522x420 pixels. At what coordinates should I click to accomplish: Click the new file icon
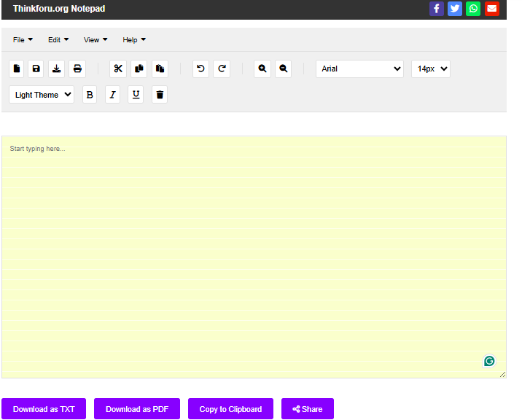pyautogui.click(x=17, y=69)
